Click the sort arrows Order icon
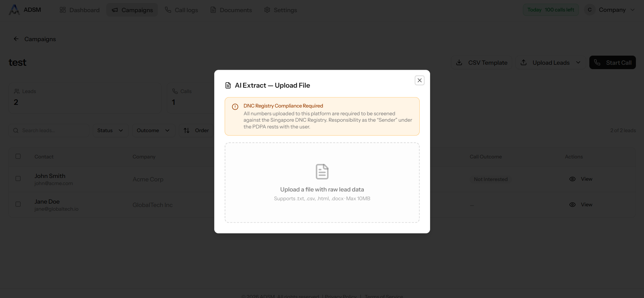Image resolution: width=644 pixels, height=298 pixels. [187, 130]
